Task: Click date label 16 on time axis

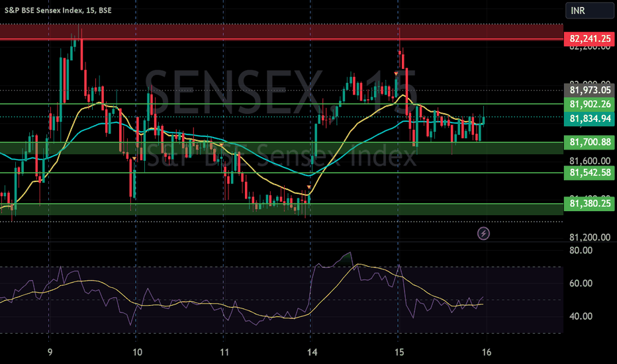Action: tap(487, 352)
